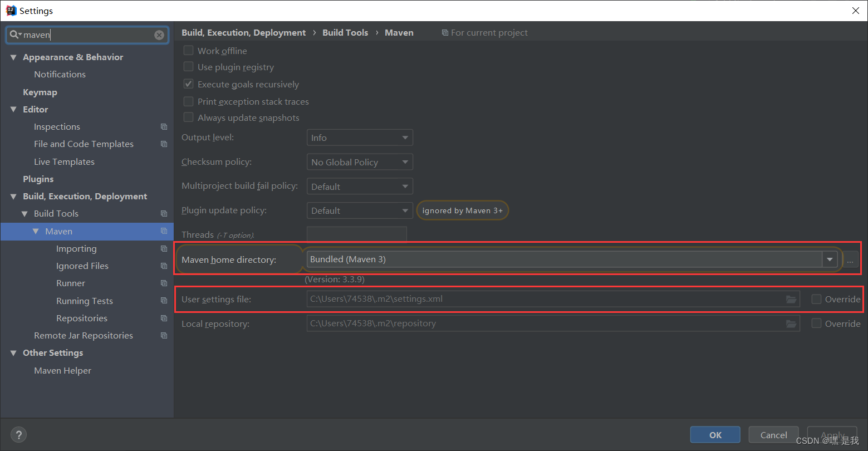Collapse Other Settings section

click(x=13, y=352)
